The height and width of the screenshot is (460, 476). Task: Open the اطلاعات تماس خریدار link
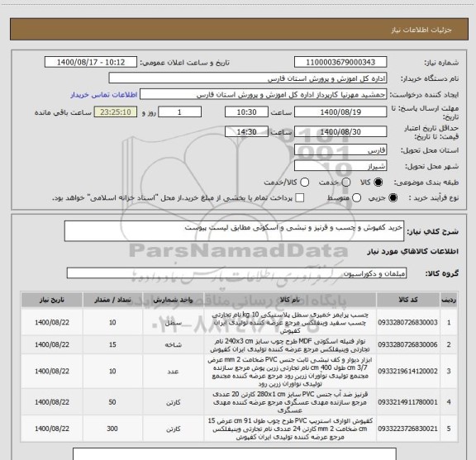point(104,95)
